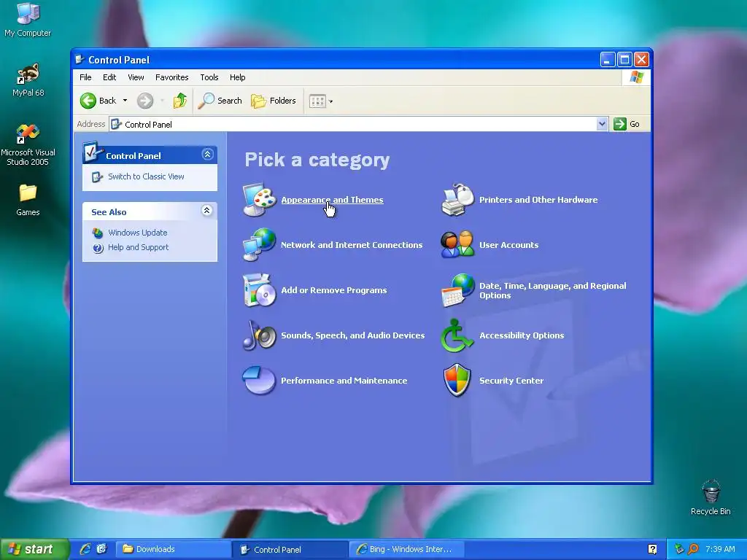The height and width of the screenshot is (560, 747).
Task: Click the Printers and Other Hardware text
Action: tap(538, 200)
